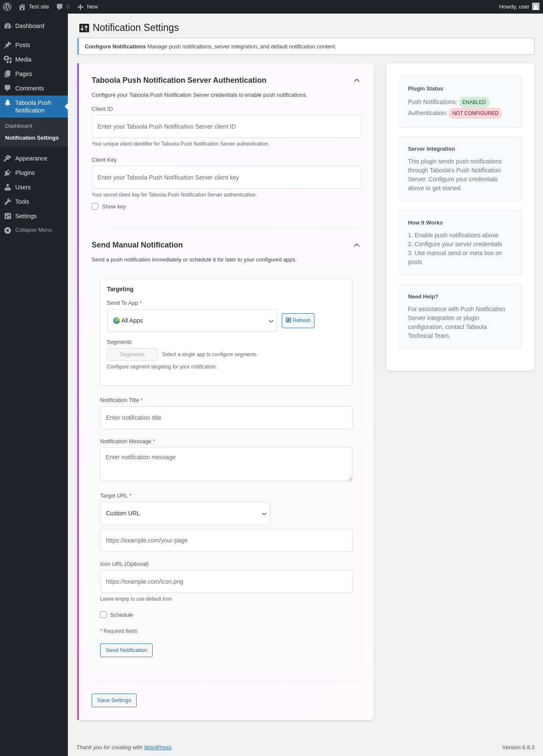The image size is (543, 756).
Task: Click the ENABLED status badge
Action: [x=474, y=102]
